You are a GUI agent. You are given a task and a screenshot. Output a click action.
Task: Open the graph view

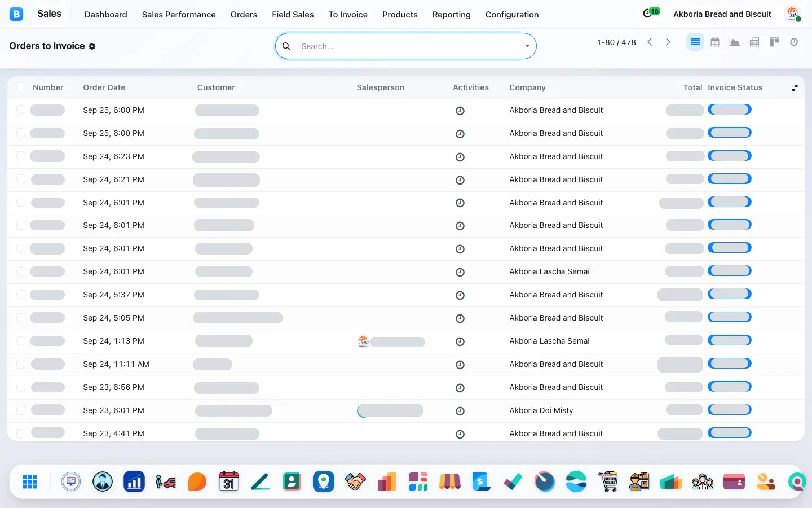tap(734, 42)
